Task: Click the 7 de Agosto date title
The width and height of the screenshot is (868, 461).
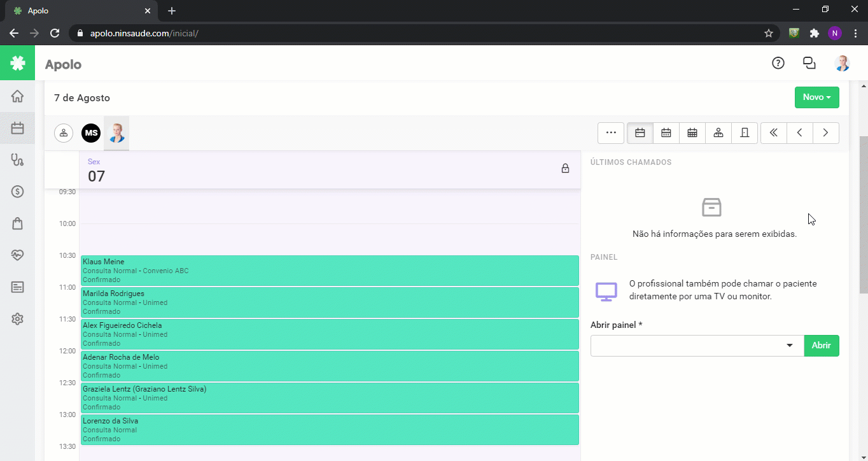Action: (x=82, y=98)
